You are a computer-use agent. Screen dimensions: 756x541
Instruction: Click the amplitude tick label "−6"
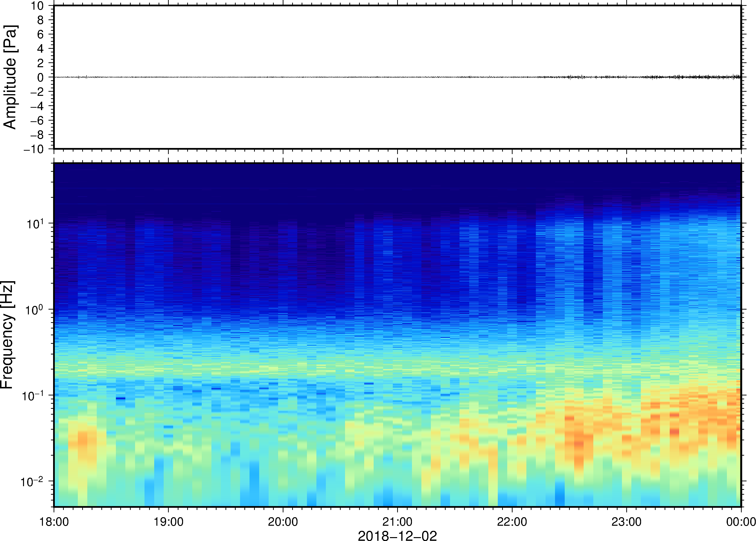37,121
